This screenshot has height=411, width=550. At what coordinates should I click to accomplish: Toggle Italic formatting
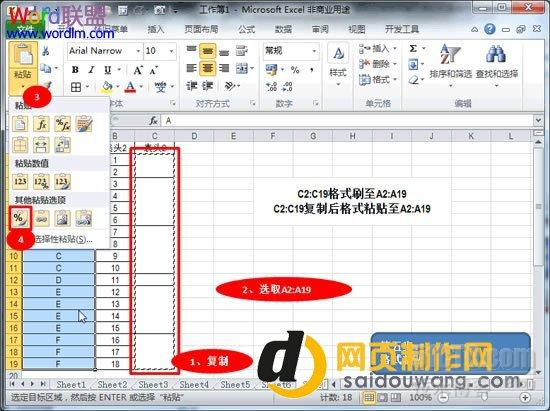(x=92, y=70)
